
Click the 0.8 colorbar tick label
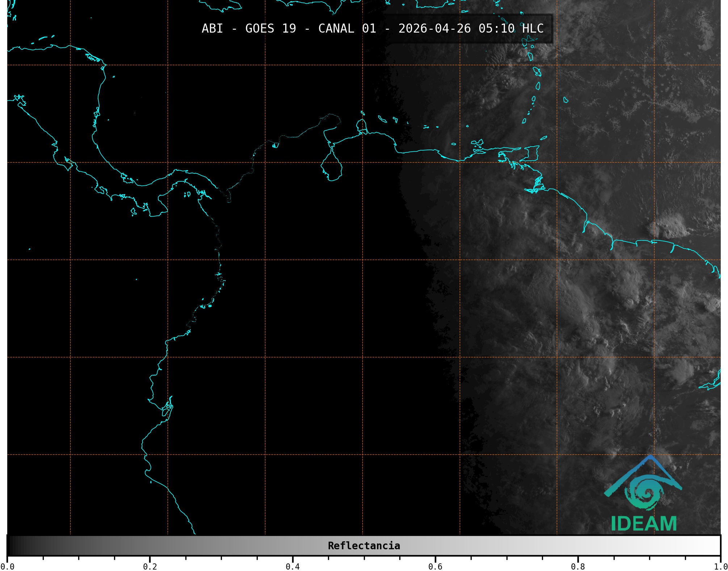pos(578,567)
